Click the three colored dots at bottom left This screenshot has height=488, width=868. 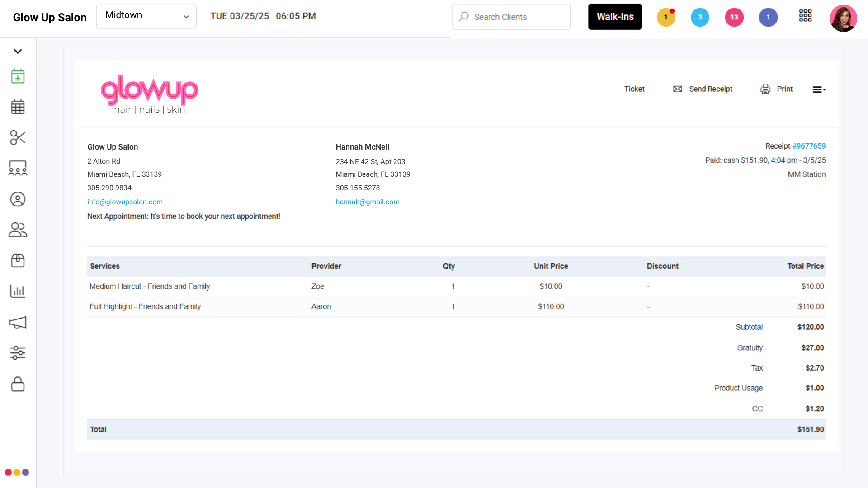[x=17, y=472]
